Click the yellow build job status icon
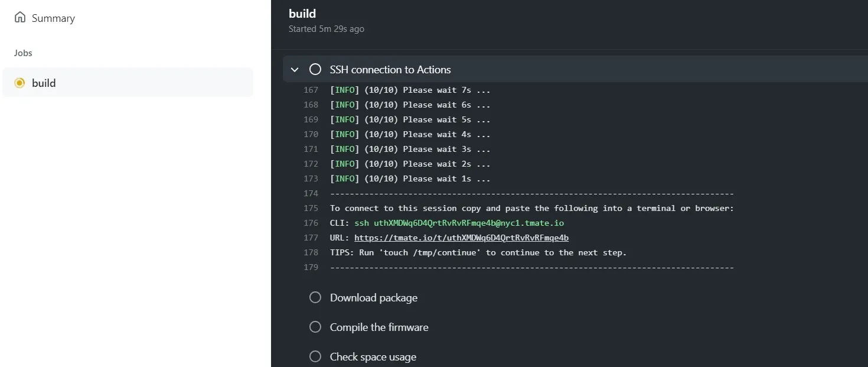The width and height of the screenshot is (868, 367). tap(19, 83)
